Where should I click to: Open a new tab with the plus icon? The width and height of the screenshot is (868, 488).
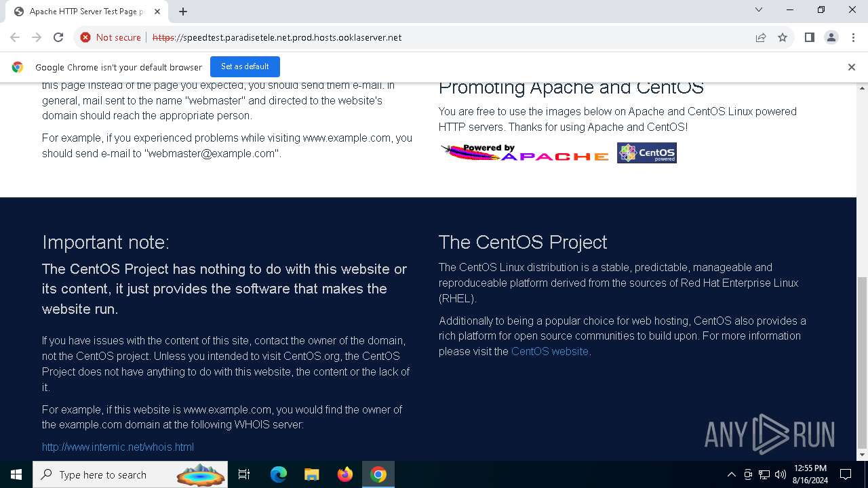point(183,12)
